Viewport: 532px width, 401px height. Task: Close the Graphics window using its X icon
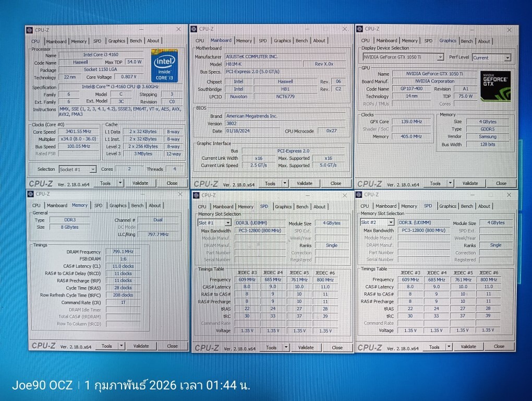click(x=509, y=29)
